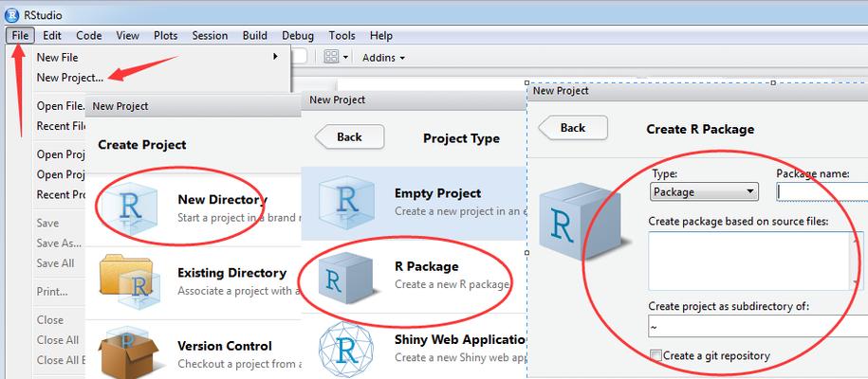Open the Session menu
This screenshot has width=868, height=379.
click(210, 35)
